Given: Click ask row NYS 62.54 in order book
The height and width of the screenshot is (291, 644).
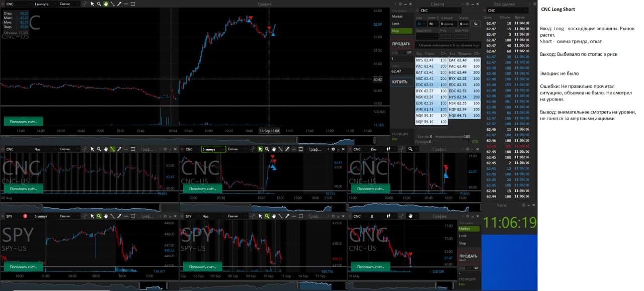Looking at the screenshot, I should 464,96.
